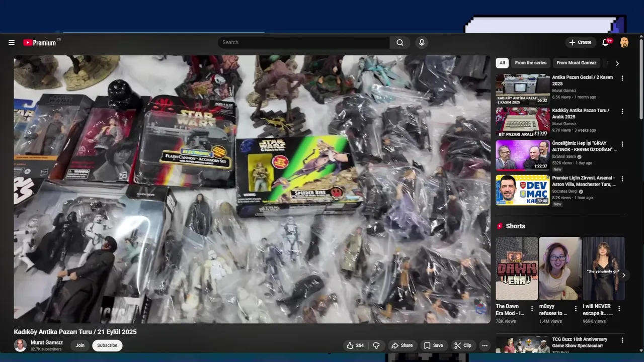The image size is (644, 362).
Task: Open options for Antika Pazarı Gezisi video
Action: (x=622, y=78)
